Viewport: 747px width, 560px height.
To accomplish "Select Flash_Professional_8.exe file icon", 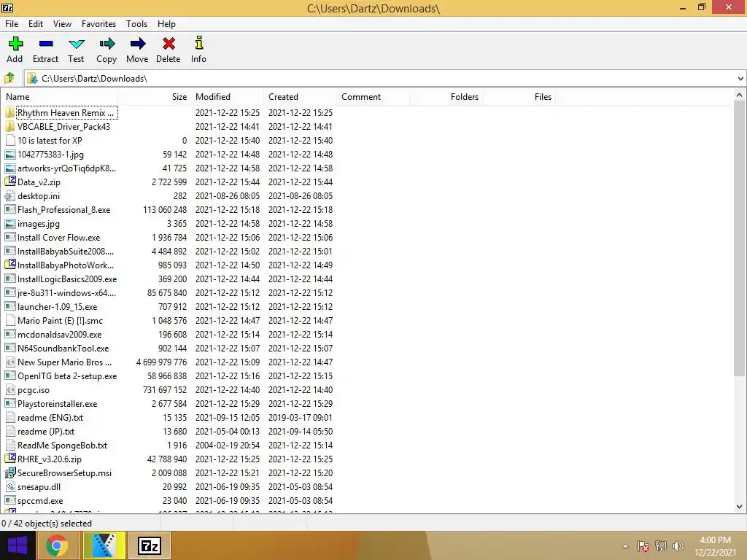I will tap(9, 209).
